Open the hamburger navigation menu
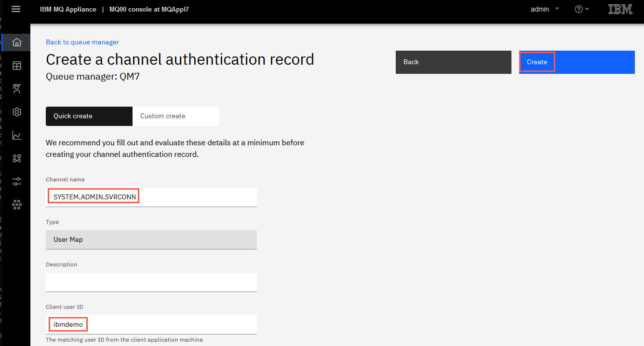Image resolution: width=644 pixels, height=346 pixels. pos(16,9)
